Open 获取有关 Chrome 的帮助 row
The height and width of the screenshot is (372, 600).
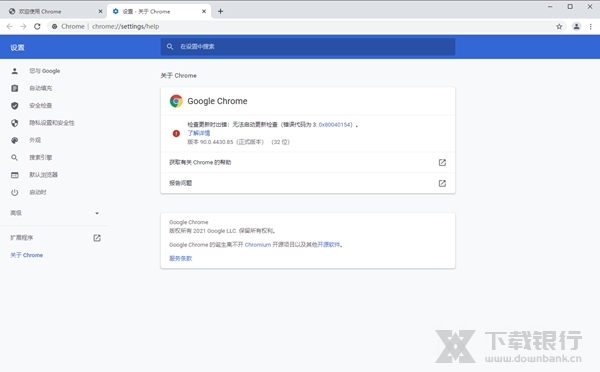(x=308, y=162)
